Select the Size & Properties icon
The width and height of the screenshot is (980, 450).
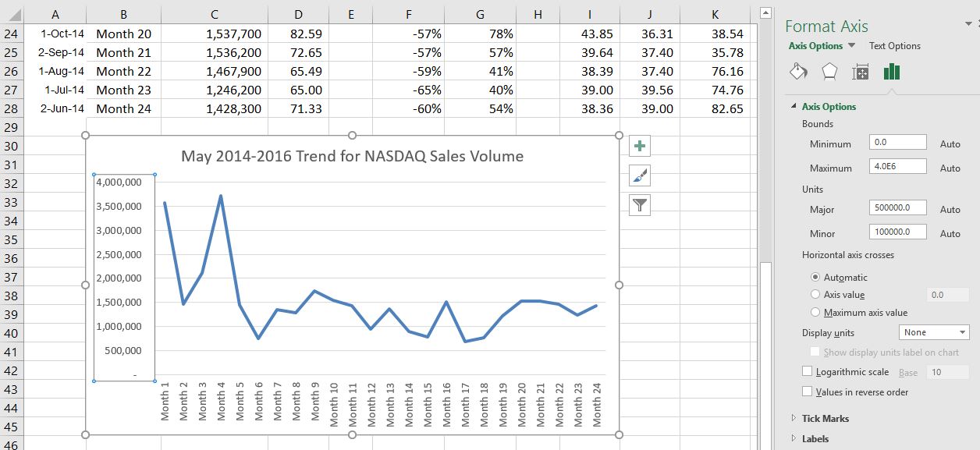(861, 73)
